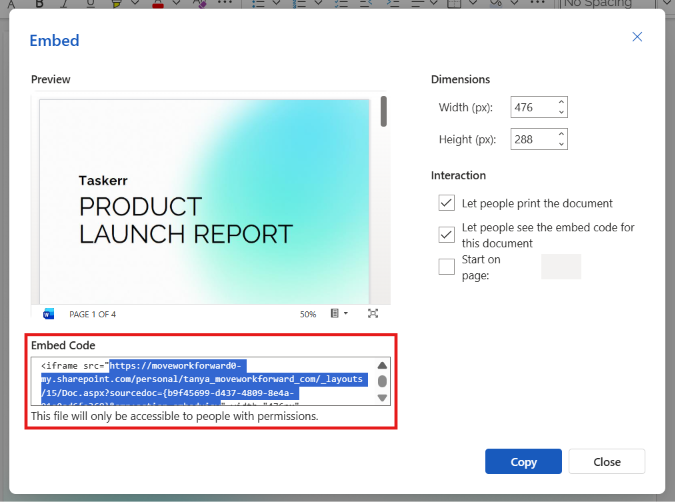The width and height of the screenshot is (675, 502).
Task: Click the Start on page number field
Action: (561, 266)
